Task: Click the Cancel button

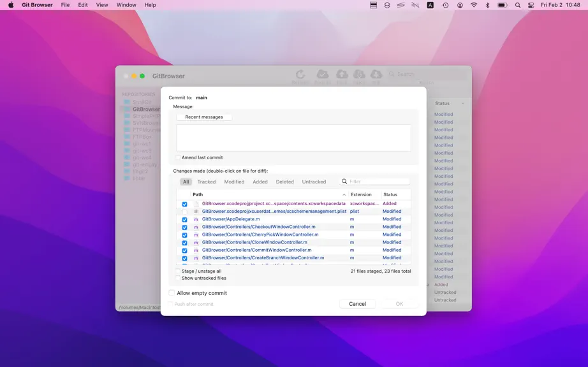Action: click(x=357, y=304)
